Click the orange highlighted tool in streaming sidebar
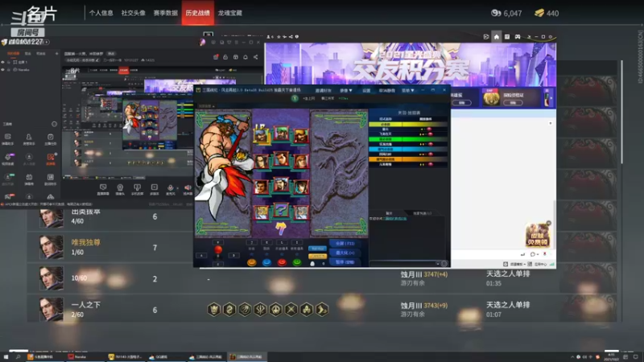 point(51,158)
